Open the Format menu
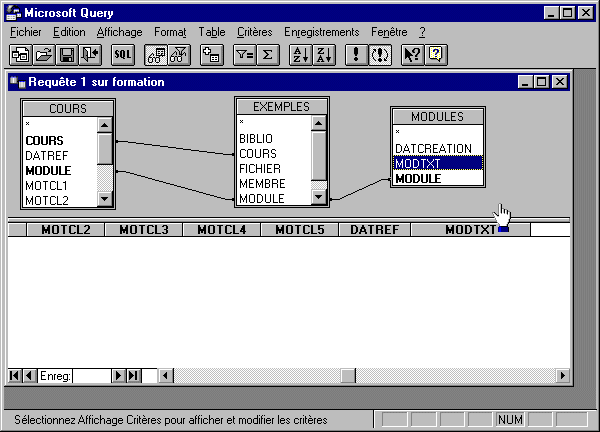 pos(170,32)
